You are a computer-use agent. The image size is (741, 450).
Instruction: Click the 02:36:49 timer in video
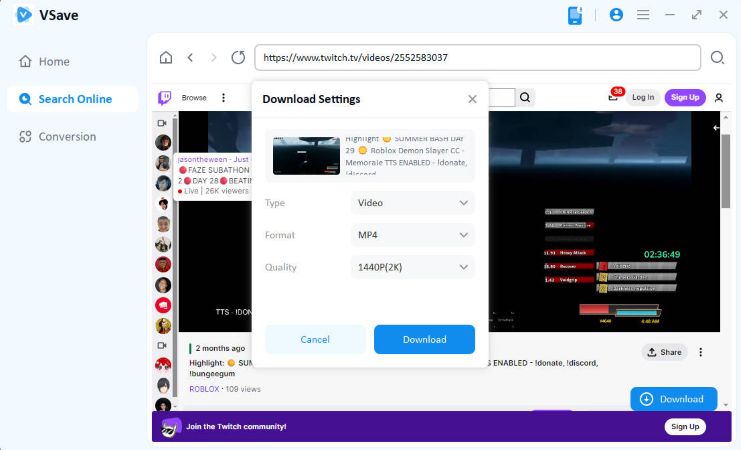click(662, 254)
